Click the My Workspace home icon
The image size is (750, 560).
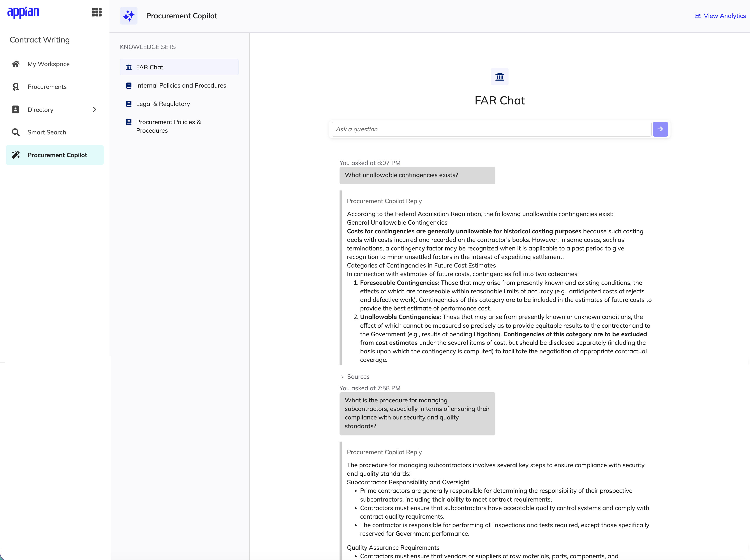click(x=16, y=64)
